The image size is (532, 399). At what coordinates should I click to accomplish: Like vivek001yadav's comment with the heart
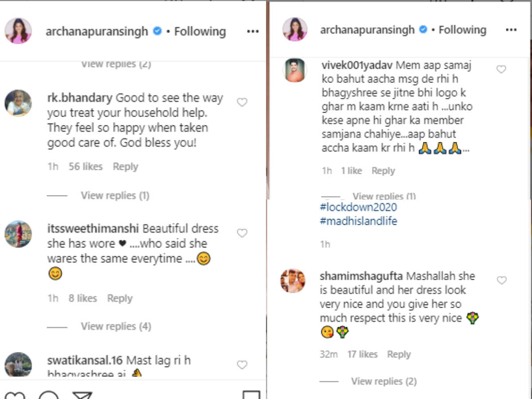pyautogui.click(x=501, y=70)
